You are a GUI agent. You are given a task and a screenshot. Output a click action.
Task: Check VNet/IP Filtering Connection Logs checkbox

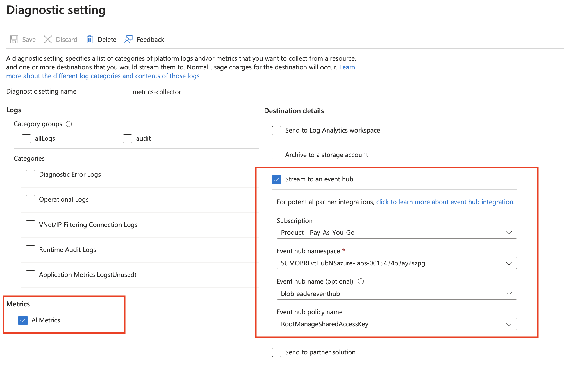point(30,225)
